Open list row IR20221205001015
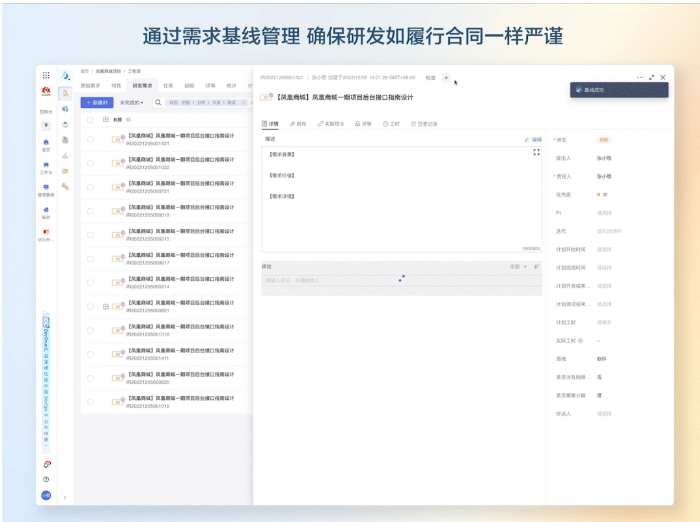This screenshot has width=700, height=522. [x=166, y=402]
